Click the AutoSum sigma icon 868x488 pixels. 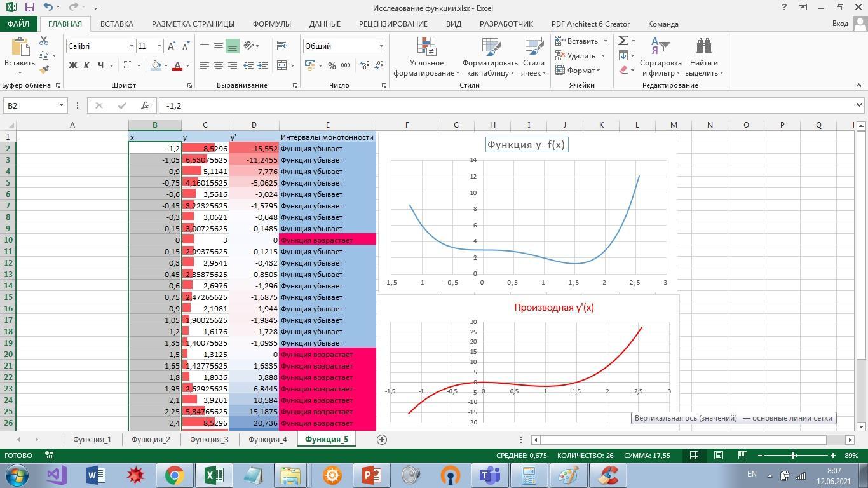pos(623,41)
